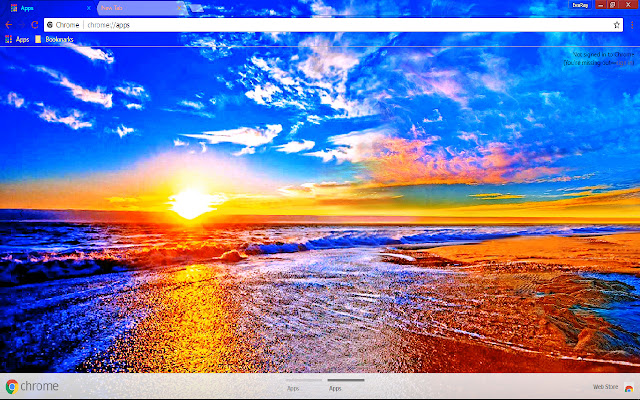
Task: Click the forward navigation arrow
Action: coord(22,25)
